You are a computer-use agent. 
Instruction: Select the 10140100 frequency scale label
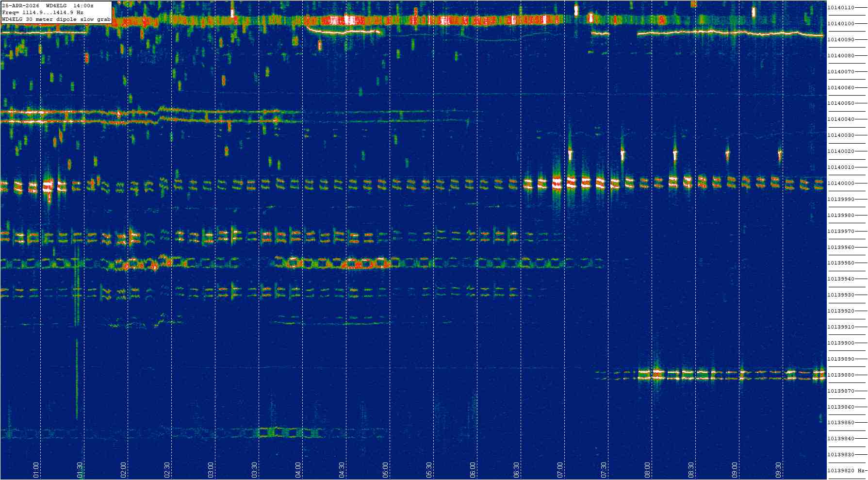841,24
